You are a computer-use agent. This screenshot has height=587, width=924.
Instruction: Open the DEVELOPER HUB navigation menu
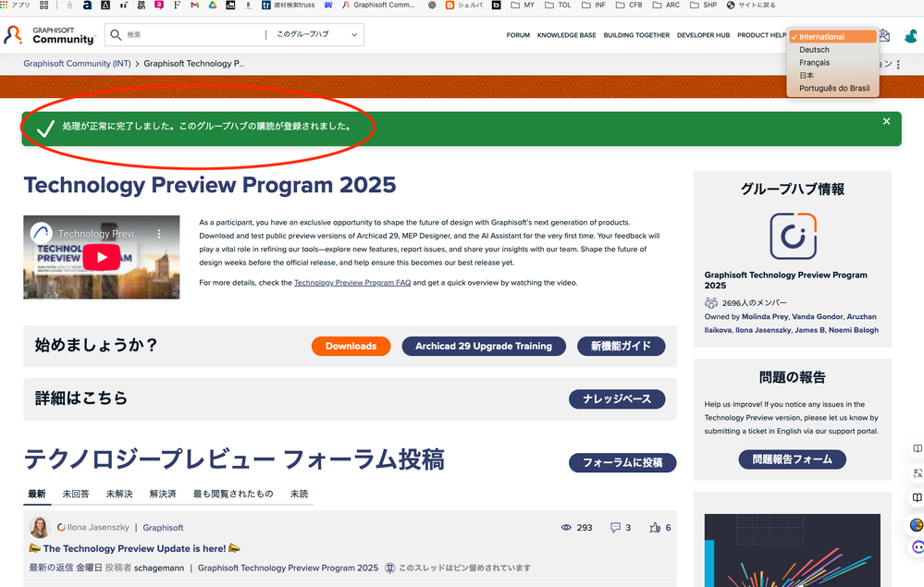click(x=703, y=35)
